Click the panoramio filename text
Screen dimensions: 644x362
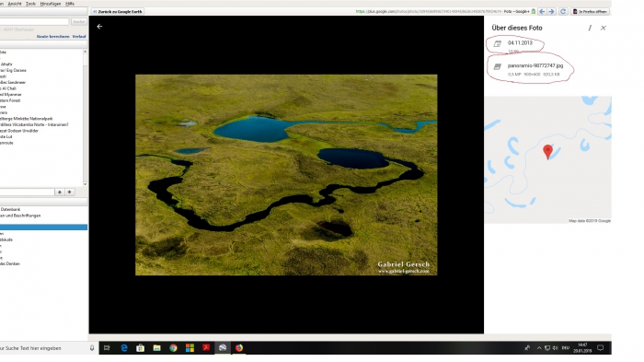coord(535,65)
